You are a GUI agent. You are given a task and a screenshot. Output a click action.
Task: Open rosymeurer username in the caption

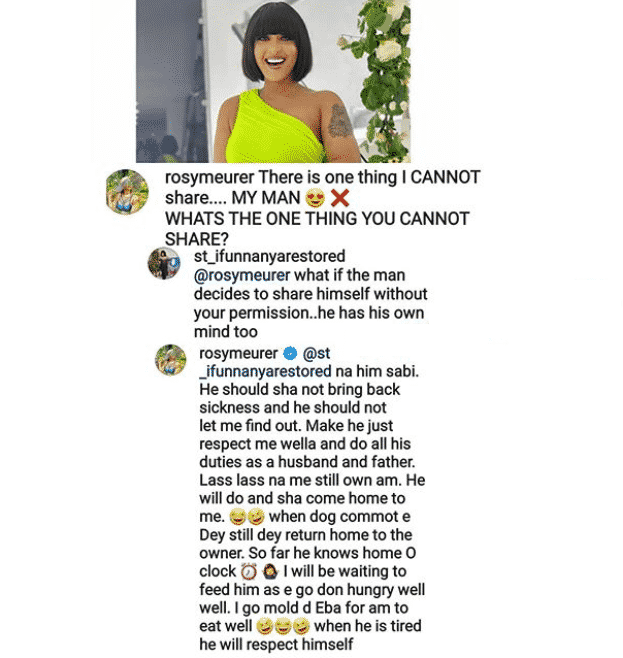[x=209, y=177]
